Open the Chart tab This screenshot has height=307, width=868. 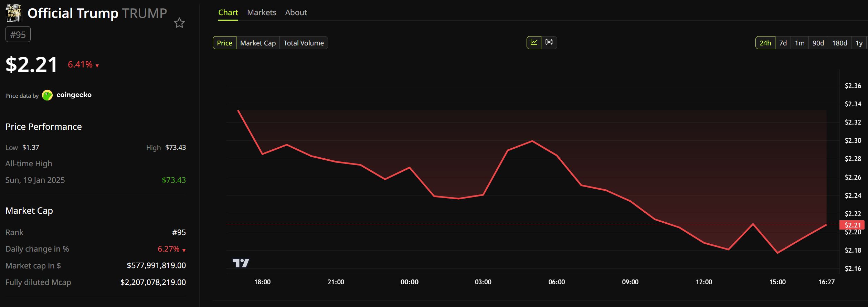click(x=228, y=12)
